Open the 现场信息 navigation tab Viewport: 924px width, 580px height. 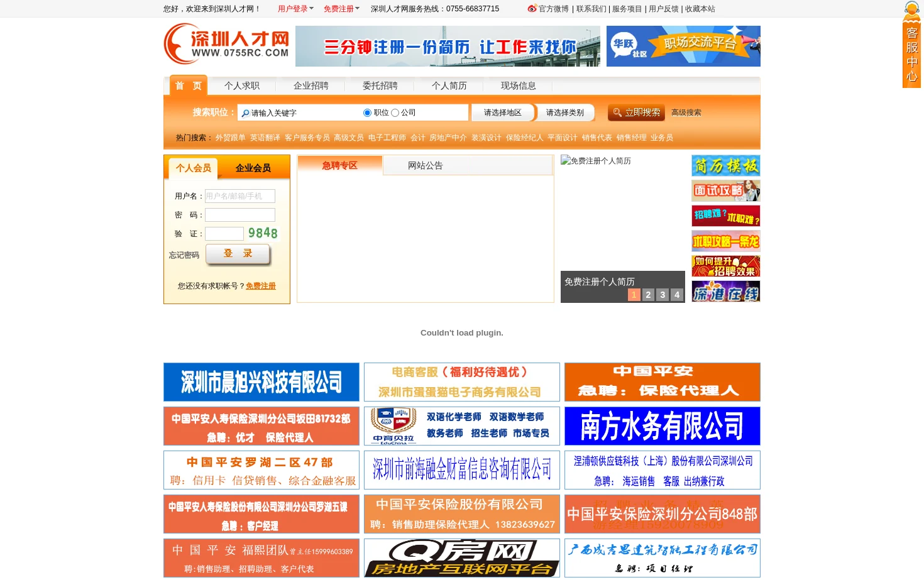pos(519,85)
